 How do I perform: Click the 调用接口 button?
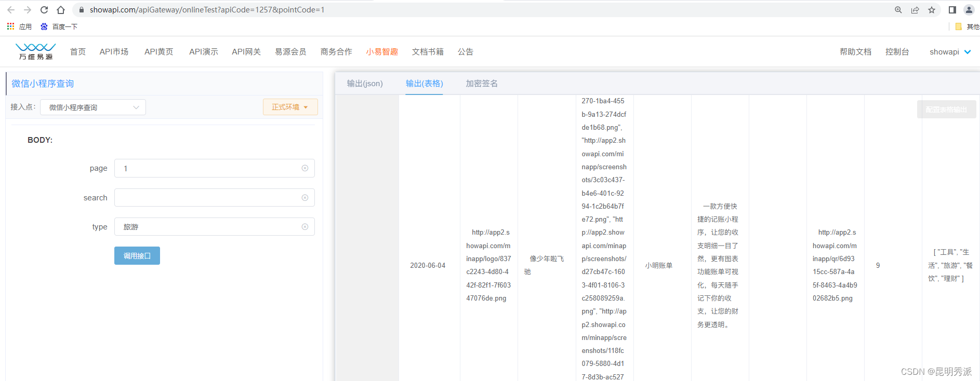137,256
